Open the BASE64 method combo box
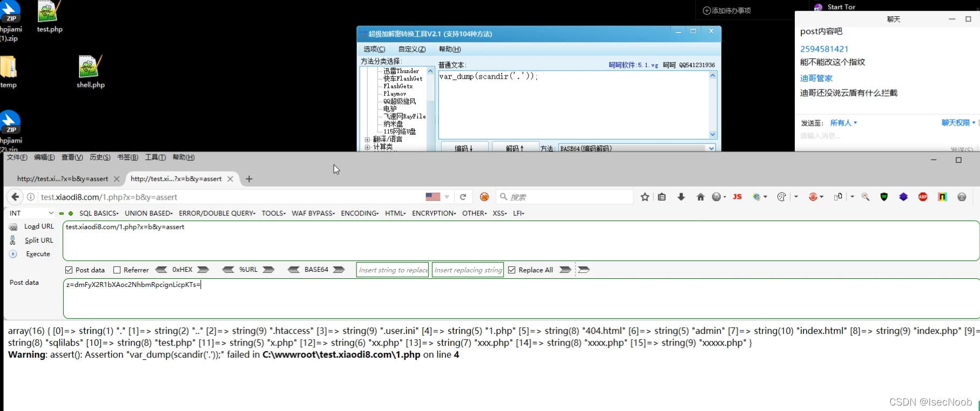This screenshot has height=411, width=980. point(637,148)
